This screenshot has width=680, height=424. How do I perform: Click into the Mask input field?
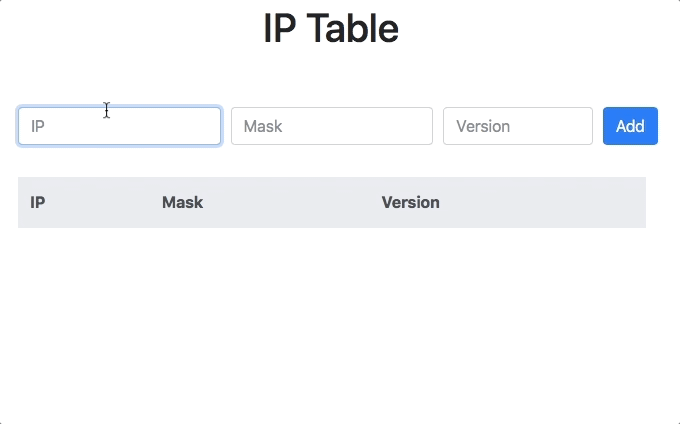pos(332,126)
